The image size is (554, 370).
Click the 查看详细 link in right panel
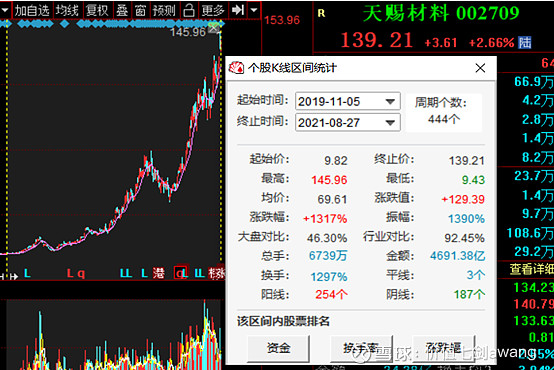tap(531, 269)
